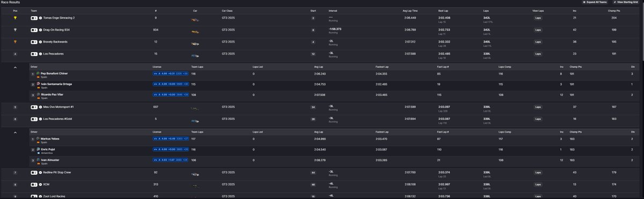Click Ivan Almuster helmet icon

point(38,160)
